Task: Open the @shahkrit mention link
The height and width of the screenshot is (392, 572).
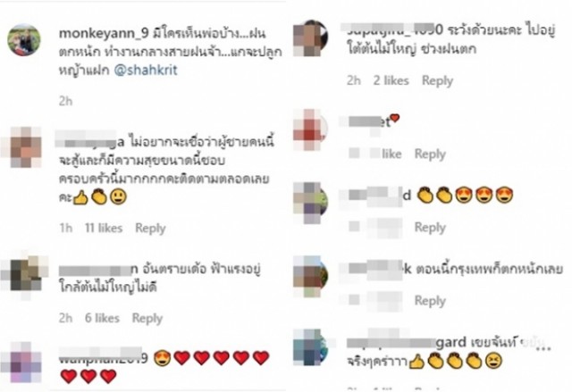Action: [x=146, y=70]
